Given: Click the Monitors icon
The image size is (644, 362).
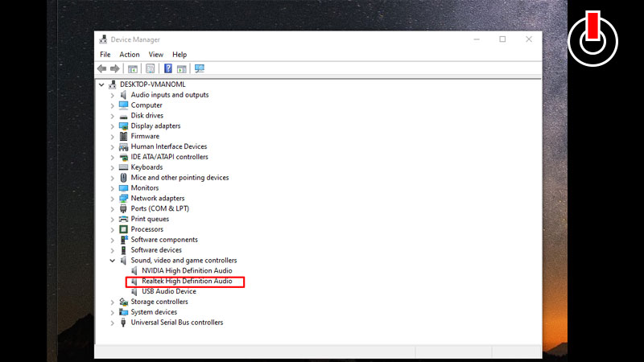Looking at the screenshot, I should pyautogui.click(x=123, y=188).
